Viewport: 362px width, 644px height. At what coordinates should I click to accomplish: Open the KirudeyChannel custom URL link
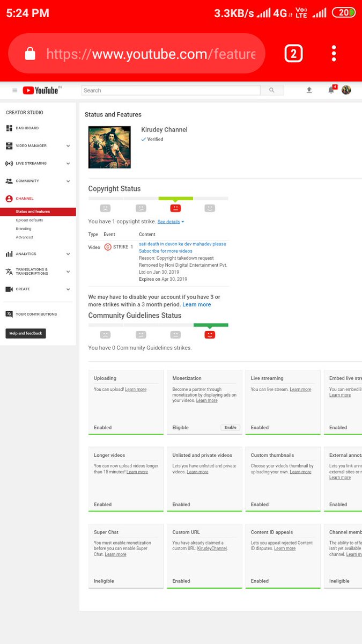212,548
